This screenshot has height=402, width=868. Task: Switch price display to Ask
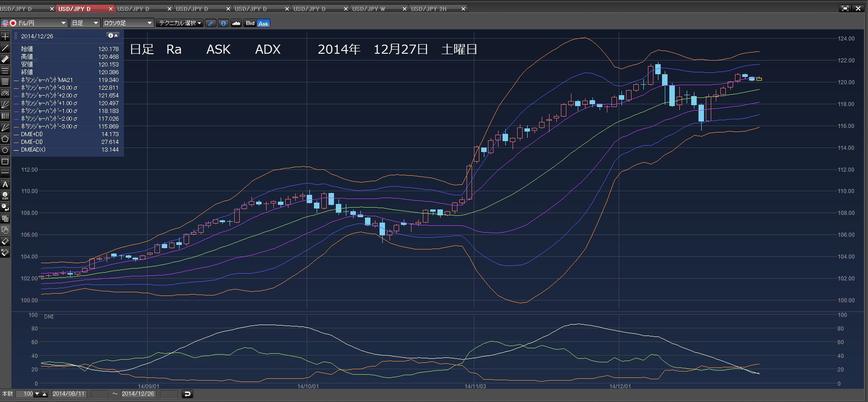coord(263,23)
